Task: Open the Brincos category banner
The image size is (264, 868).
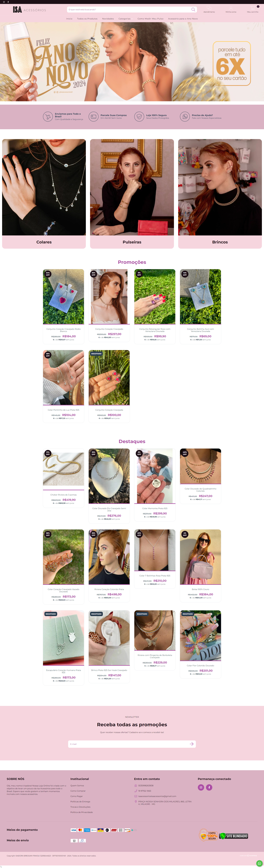Action: click(x=220, y=194)
